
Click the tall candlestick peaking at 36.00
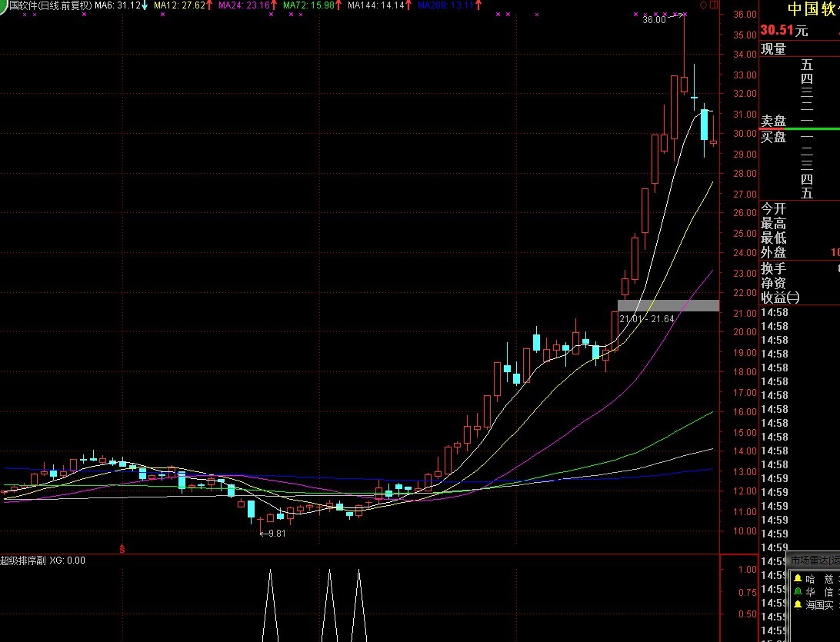pos(684,54)
